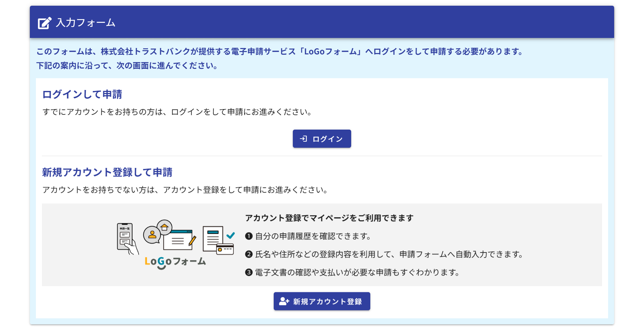The image size is (644, 332).
Task: Click the heading ログインして申請
Action: click(82, 95)
